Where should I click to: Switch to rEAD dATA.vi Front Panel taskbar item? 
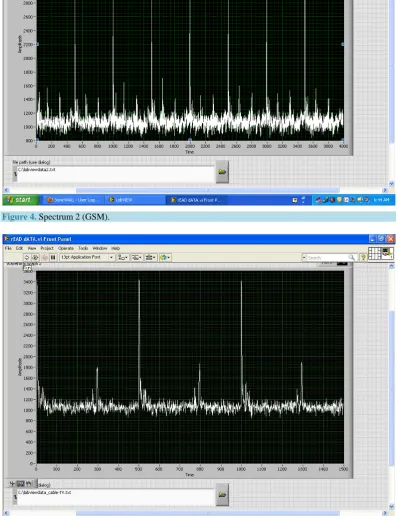point(197,200)
